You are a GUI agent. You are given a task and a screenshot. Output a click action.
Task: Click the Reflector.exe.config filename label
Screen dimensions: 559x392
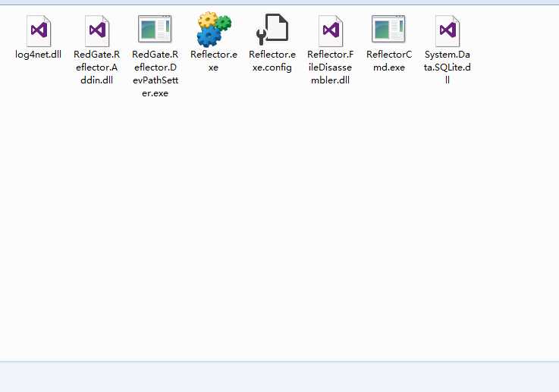272,61
